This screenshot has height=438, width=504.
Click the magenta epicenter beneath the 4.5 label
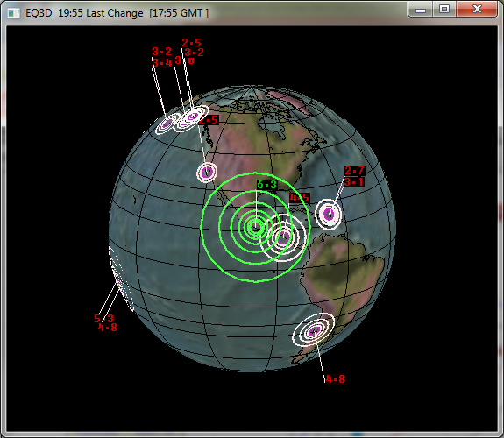[283, 238]
